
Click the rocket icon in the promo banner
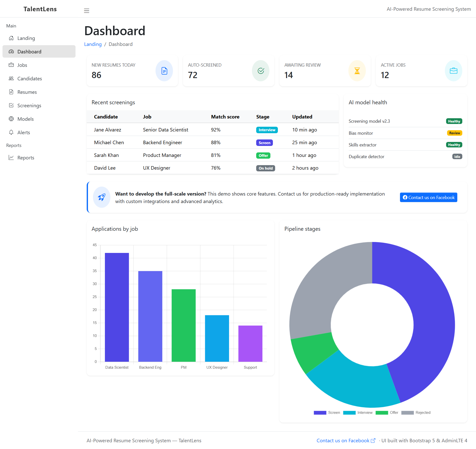pos(102,197)
